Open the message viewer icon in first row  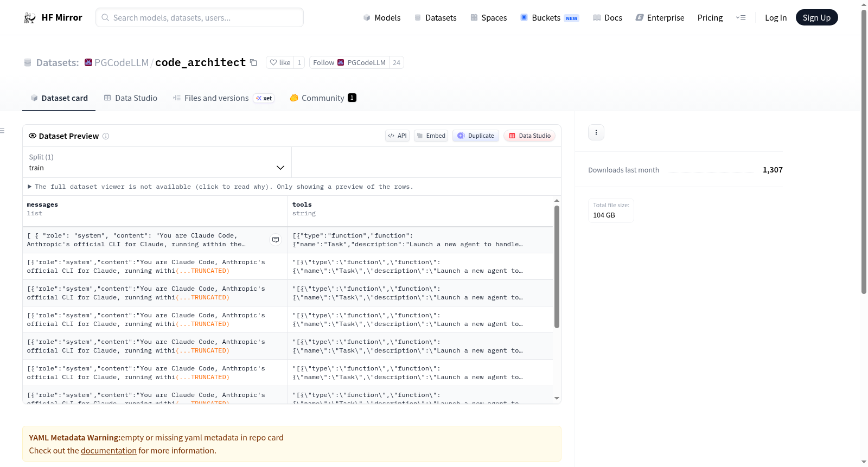click(x=276, y=240)
